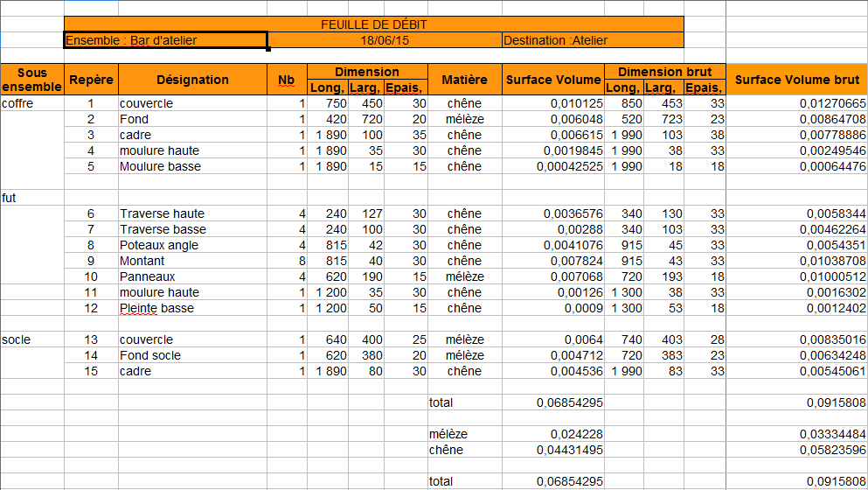Select the 'Nb' column header
Image resolution: width=868 pixels, height=490 pixels.
(287, 80)
